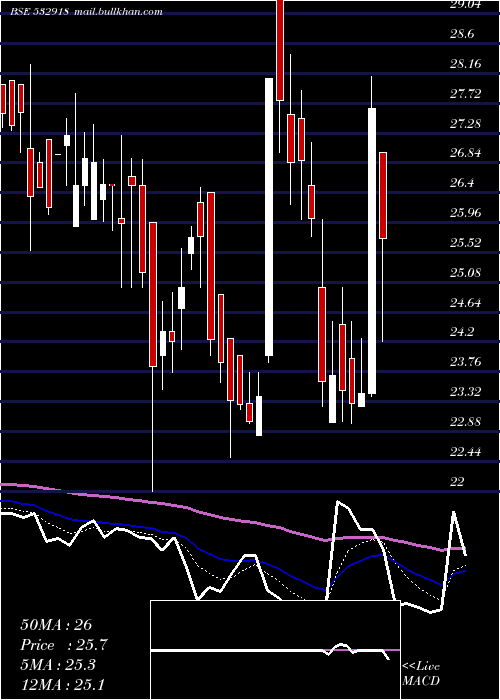The height and width of the screenshot is (700, 500).
Task: Select the 26.84 price axis label
Action: tap(465, 153)
